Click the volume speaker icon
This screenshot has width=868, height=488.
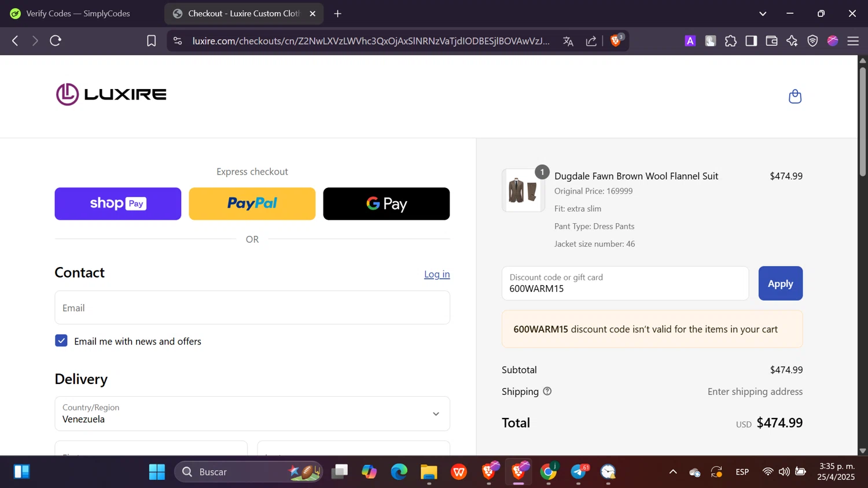pyautogui.click(x=784, y=472)
